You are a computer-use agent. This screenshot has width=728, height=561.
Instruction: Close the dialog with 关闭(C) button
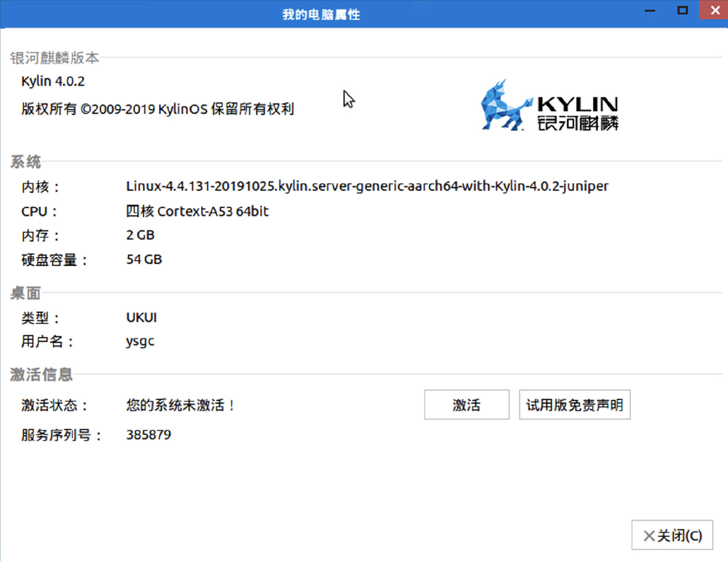click(x=672, y=535)
